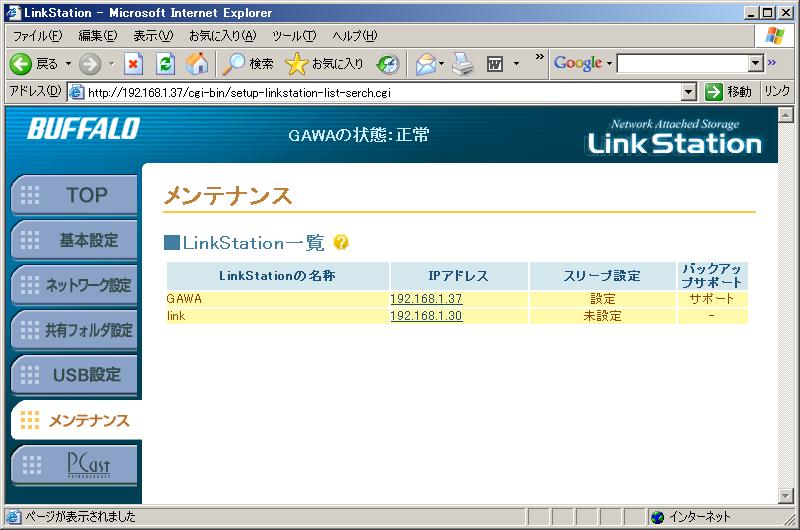Click the IE icon in the title bar

click(12, 12)
